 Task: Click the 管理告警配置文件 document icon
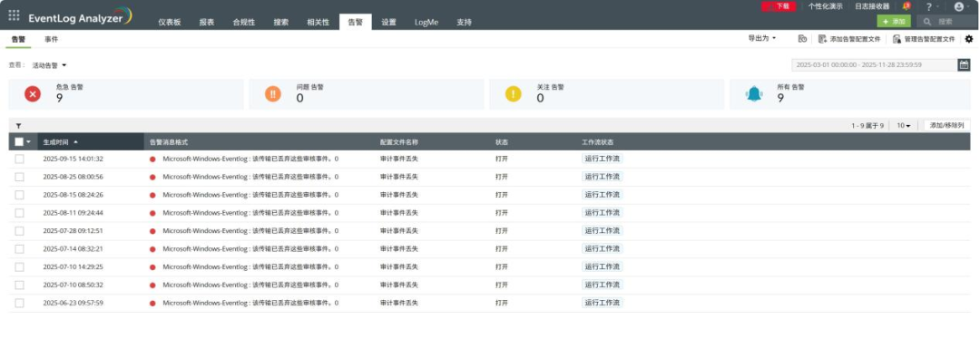897,39
